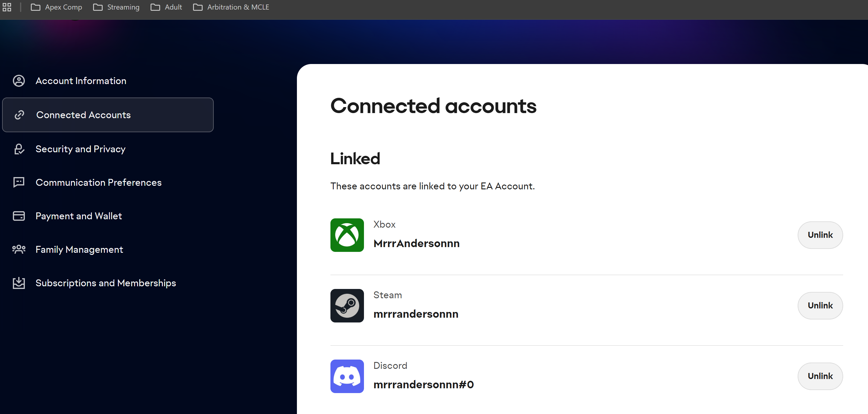
Task: Open the browser apps grid icon
Action: tap(7, 7)
